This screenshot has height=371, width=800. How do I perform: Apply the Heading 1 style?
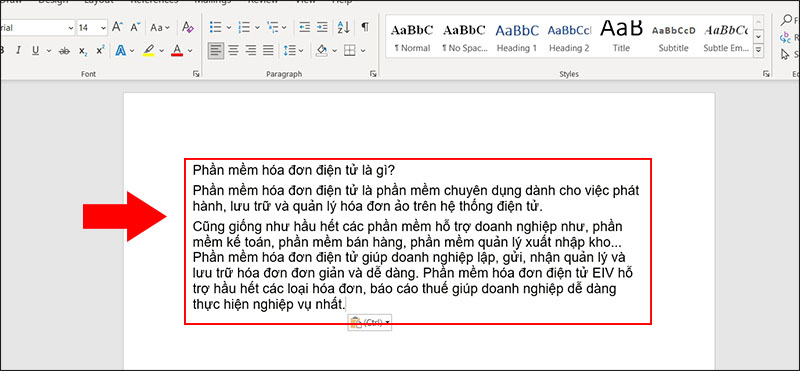[516, 38]
